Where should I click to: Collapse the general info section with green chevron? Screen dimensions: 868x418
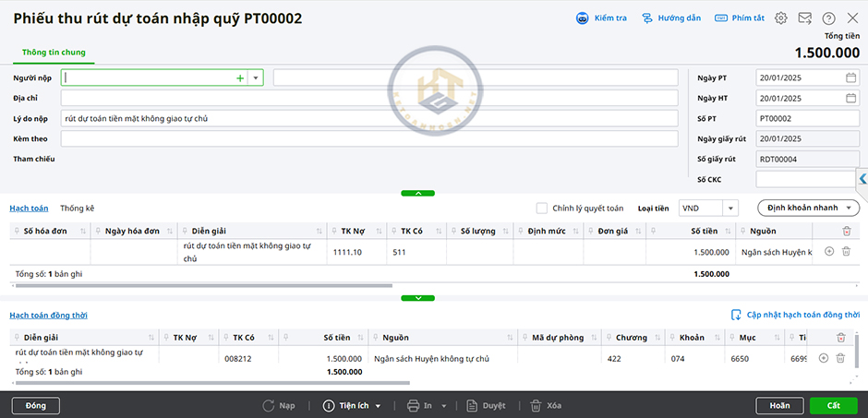(x=418, y=193)
